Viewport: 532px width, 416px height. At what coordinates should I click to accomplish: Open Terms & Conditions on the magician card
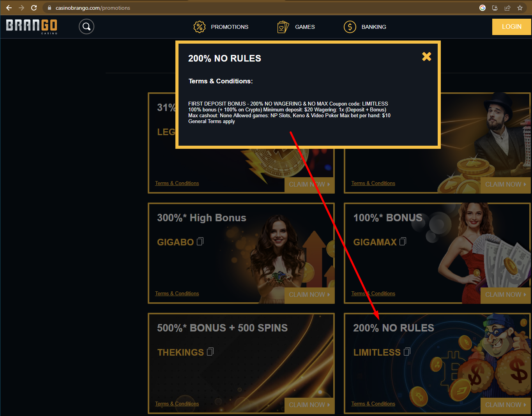click(x=373, y=183)
